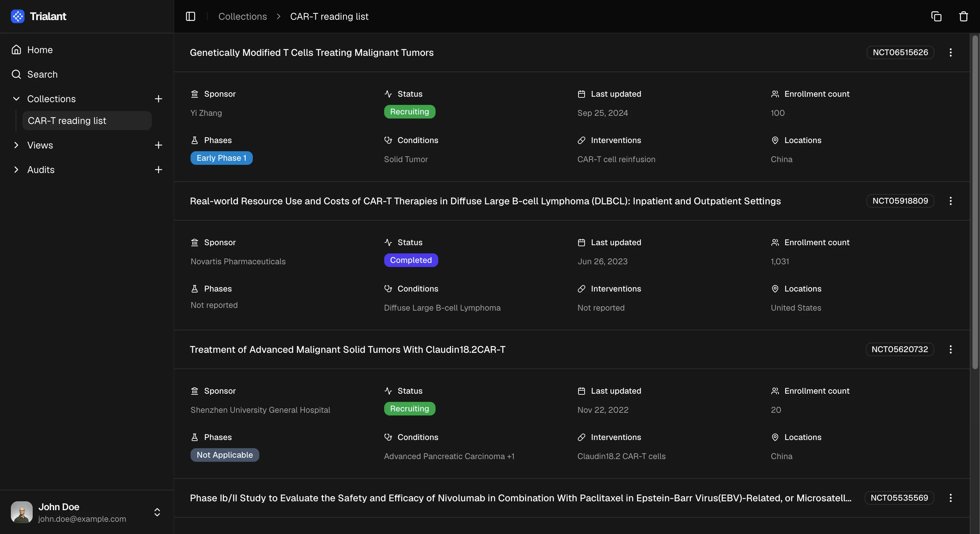Collapse the Collections section chevron
The image size is (980, 534).
tap(16, 99)
